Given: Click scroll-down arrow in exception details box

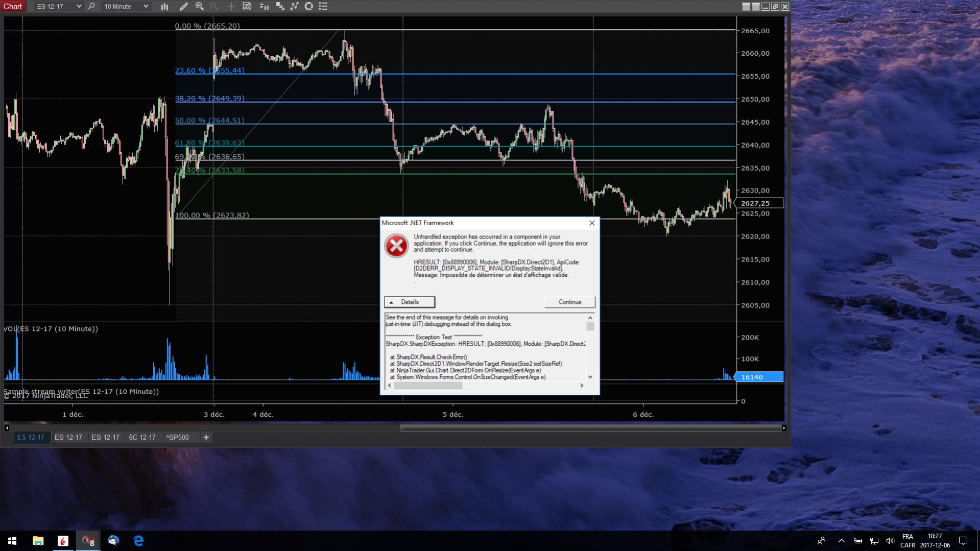Looking at the screenshot, I should pos(590,377).
